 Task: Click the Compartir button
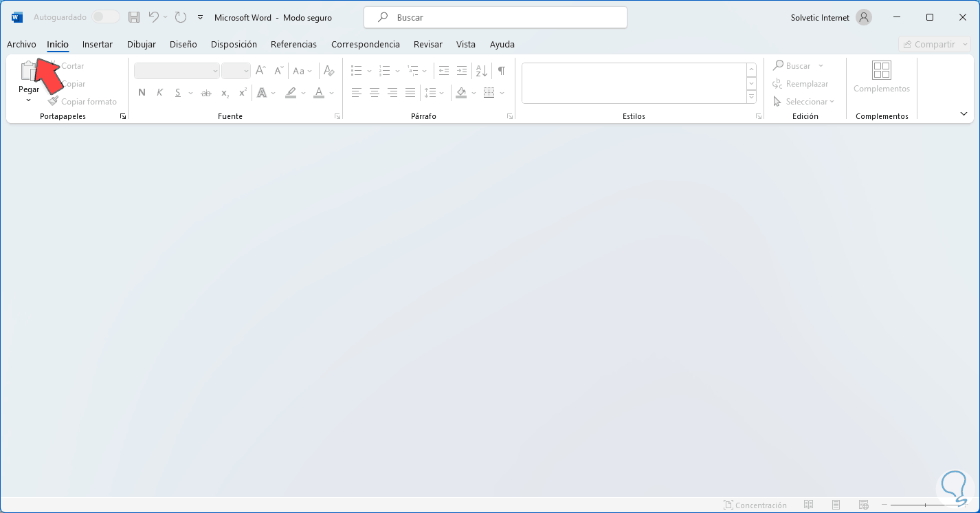tap(936, 44)
